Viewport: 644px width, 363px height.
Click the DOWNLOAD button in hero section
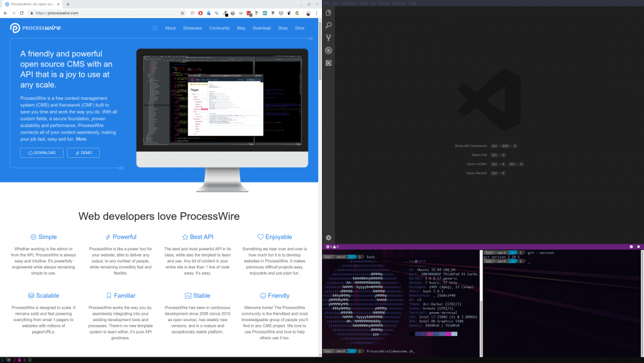pyautogui.click(x=41, y=153)
